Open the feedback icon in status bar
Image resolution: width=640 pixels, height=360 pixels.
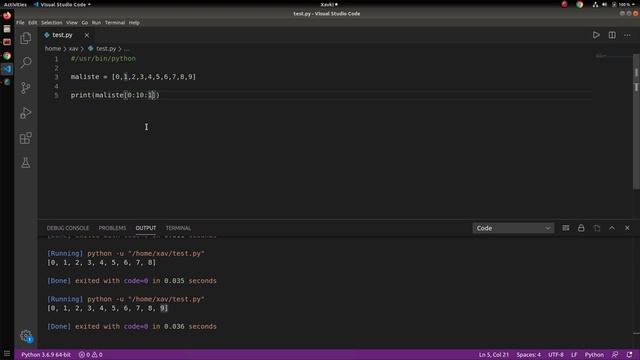coord(615,355)
